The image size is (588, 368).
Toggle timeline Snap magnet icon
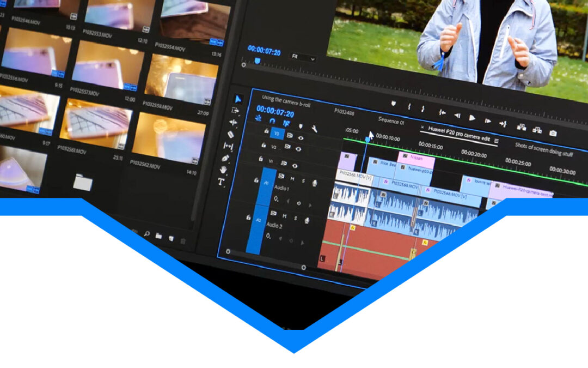click(272, 121)
